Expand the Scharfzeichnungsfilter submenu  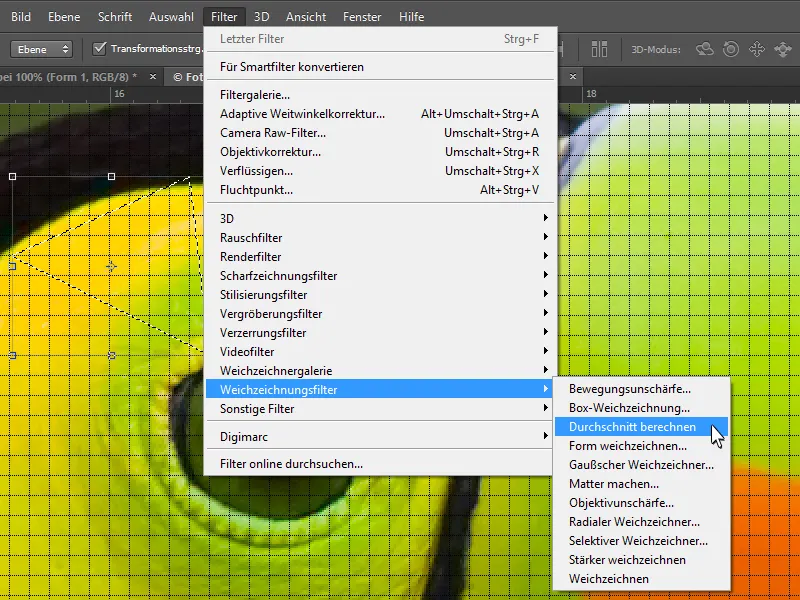pyautogui.click(x=380, y=276)
